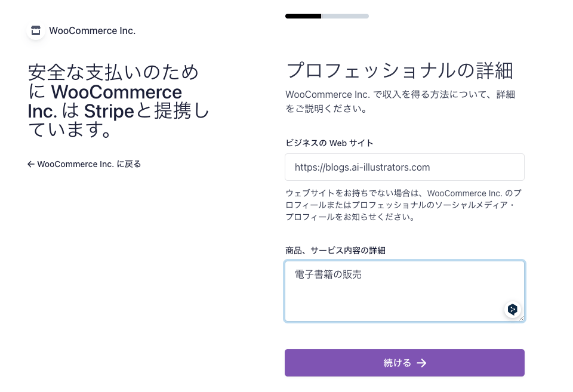
Task: Click the gray unfilled progress bar segment
Action: pyautogui.click(x=346, y=16)
